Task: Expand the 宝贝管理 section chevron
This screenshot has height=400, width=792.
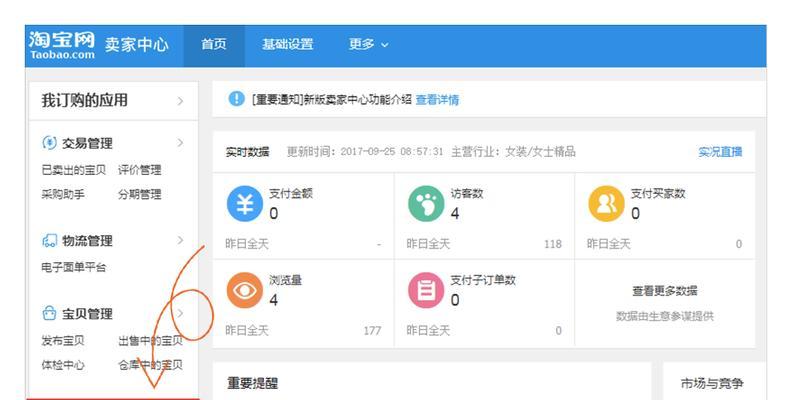Action: pyautogui.click(x=180, y=314)
